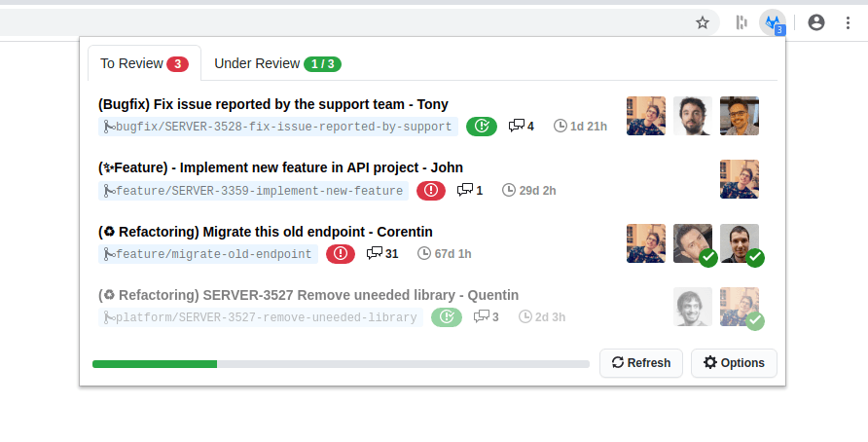Open the Implement new feature merge request title

point(280,167)
